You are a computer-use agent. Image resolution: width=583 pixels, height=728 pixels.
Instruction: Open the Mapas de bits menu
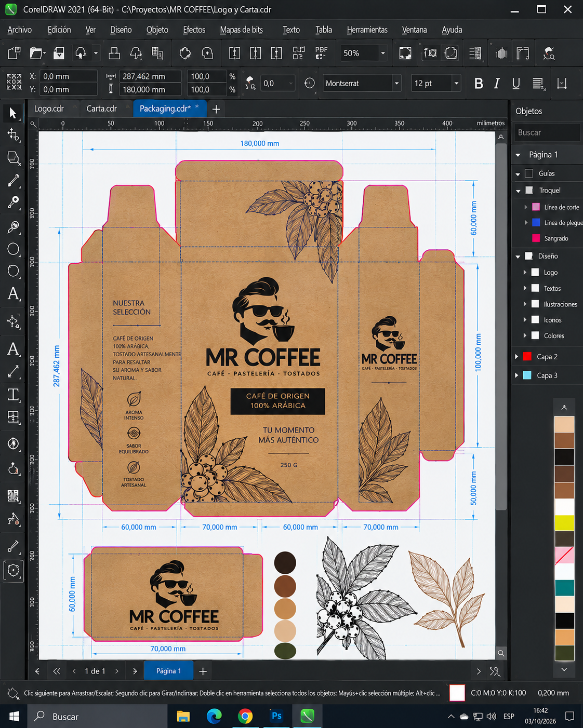point(241,30)
